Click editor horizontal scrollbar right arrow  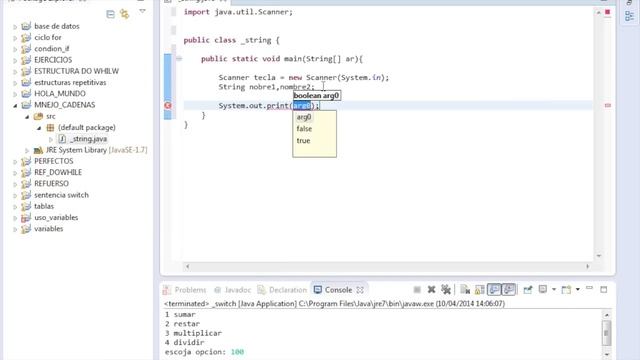tap(588, 266)
